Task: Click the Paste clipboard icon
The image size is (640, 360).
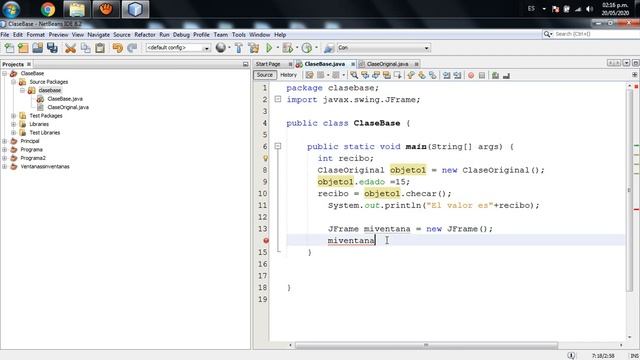Action: (x=100, y=48)
